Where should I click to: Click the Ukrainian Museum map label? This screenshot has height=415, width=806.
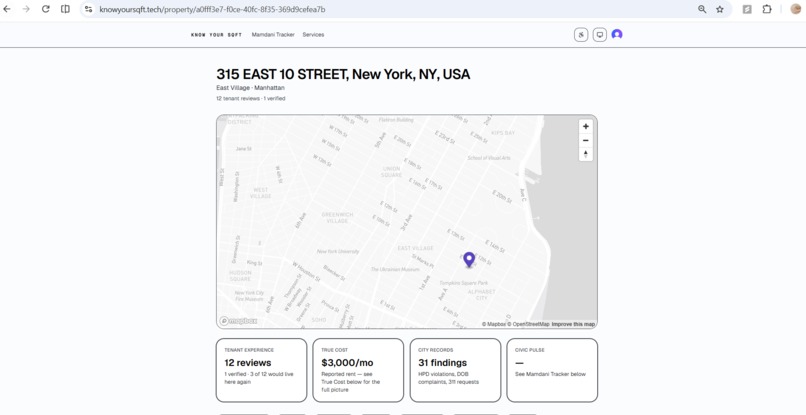395,269
